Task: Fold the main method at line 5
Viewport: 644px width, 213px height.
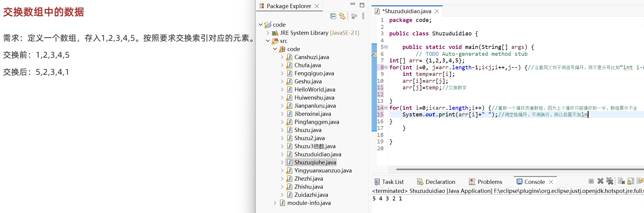Action: (x=386, y=47)
